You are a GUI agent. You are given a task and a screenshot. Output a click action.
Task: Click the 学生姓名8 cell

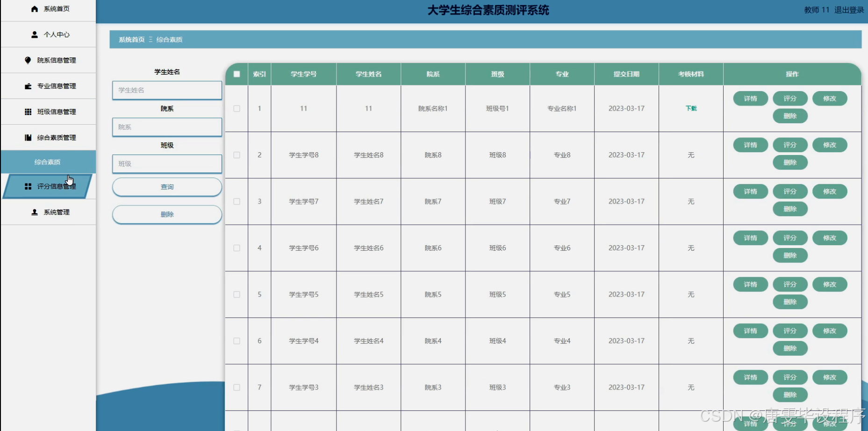pyautogui.click(x=368, y=155)
